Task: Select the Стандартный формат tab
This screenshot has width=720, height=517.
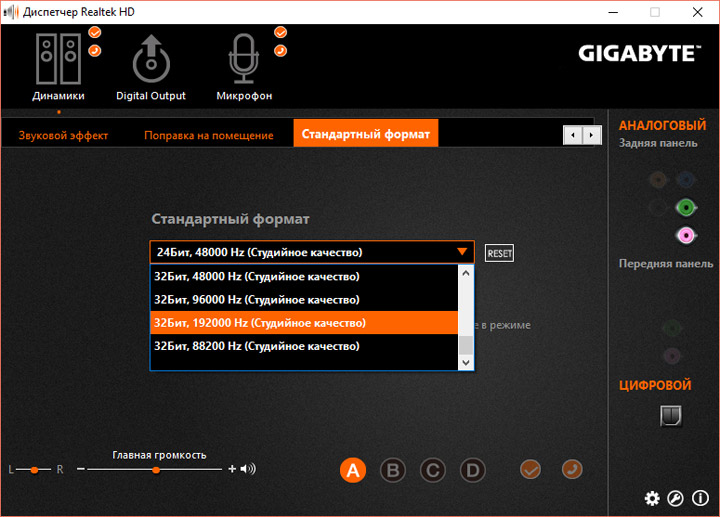Action: tap(366, 134)
